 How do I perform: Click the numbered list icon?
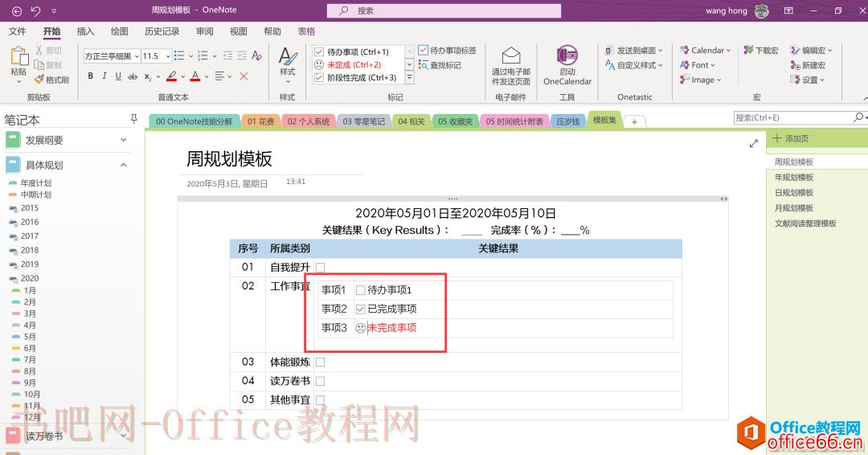tap(203, 55)
